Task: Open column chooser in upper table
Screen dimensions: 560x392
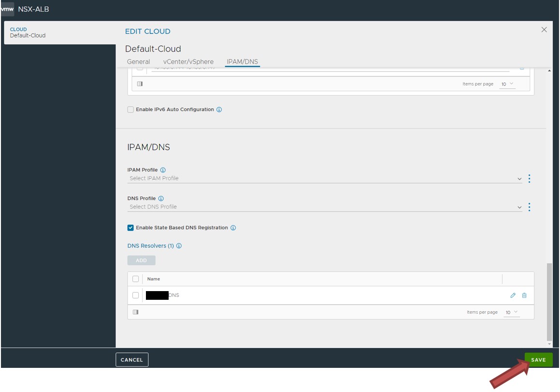Action: pyautogui.click(x=140, y=84)
